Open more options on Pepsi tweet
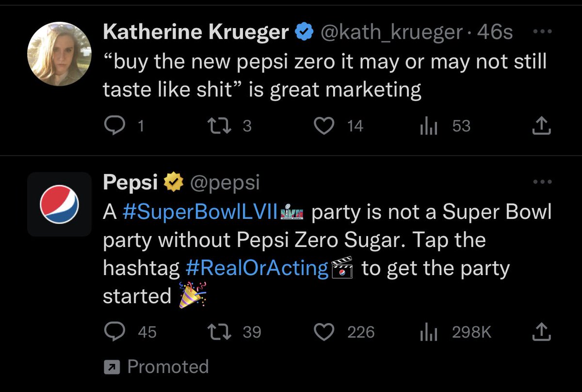Screen dimensions: 582x392 pos(542,182)
